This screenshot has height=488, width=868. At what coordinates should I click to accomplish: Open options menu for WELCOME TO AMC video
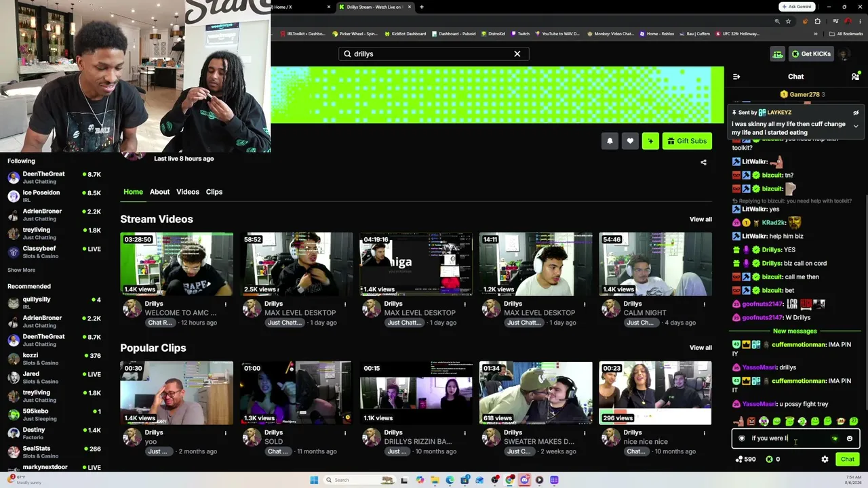225,304
